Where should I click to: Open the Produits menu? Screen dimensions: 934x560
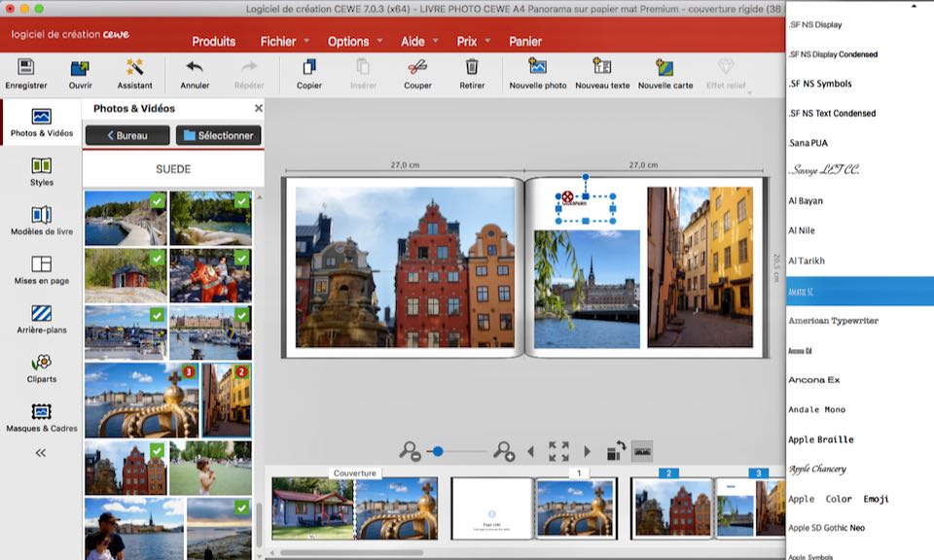point(214,41)
